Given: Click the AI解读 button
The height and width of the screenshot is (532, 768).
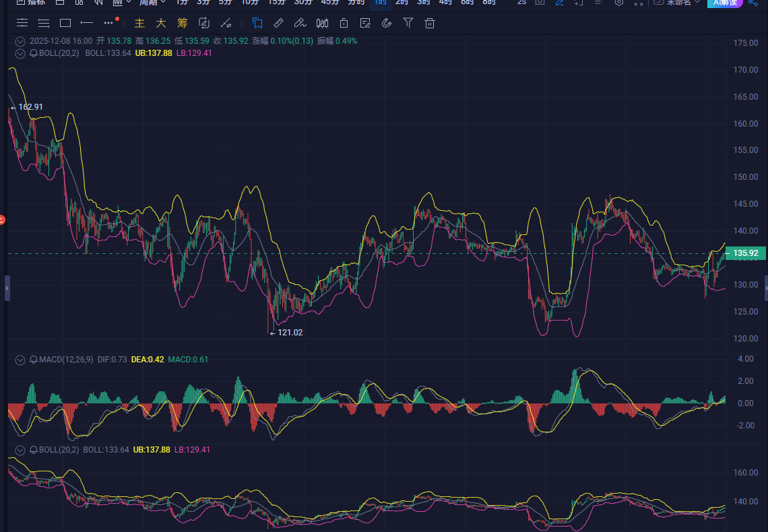Looking at the screenshot, I should click(x=724, y=3).
